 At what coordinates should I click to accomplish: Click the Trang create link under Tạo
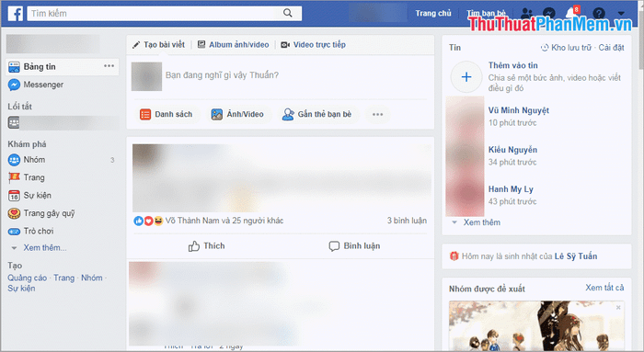point(64,278)
